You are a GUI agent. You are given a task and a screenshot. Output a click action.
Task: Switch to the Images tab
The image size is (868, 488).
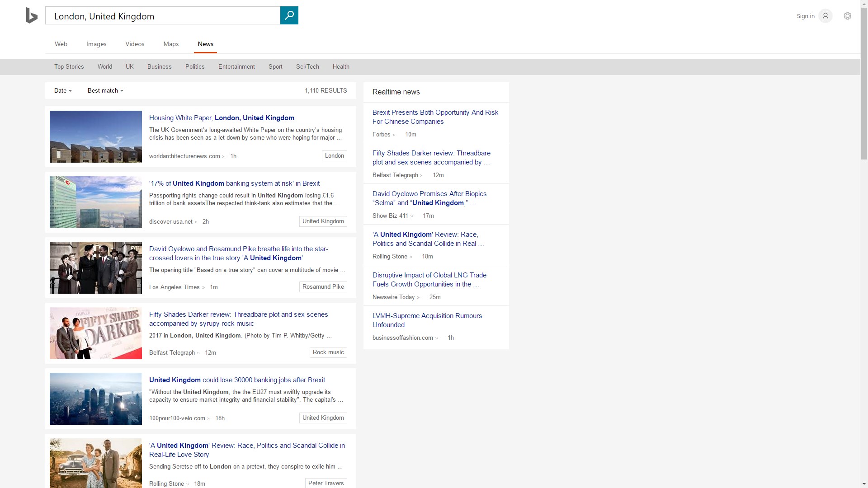(96, 44)
